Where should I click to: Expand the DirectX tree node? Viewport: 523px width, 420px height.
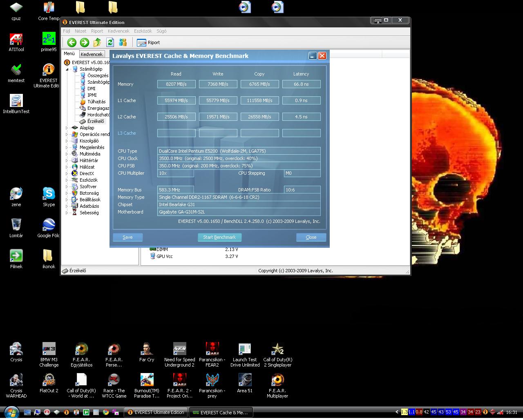point(67,173)
